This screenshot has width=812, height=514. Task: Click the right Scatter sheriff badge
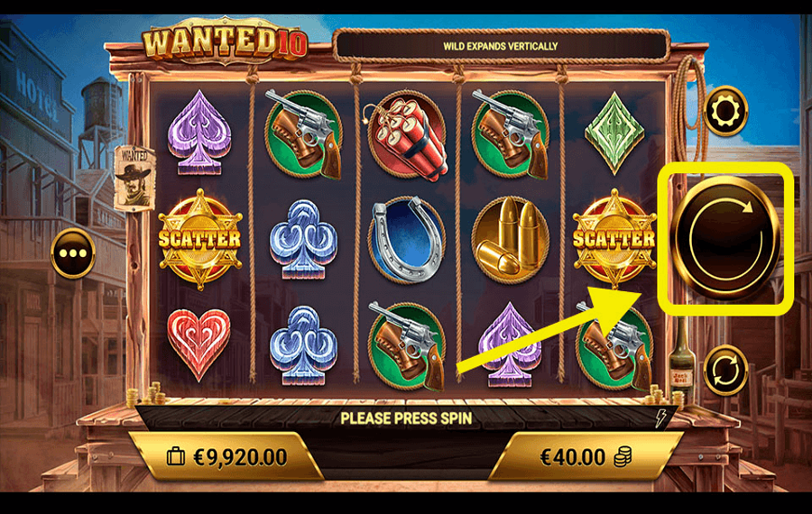pos(614,239)
